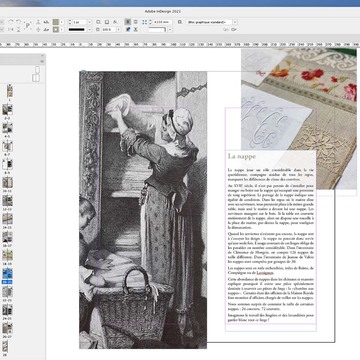Open the corner shape dropdown
This screenshot has width=360, height=360.
[x=170, y=29]
